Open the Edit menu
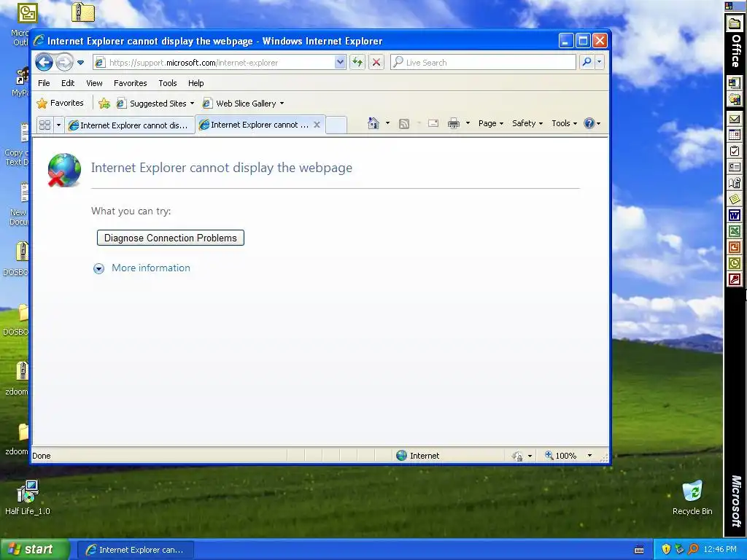747x560 pixels. (x=68, y=83)
